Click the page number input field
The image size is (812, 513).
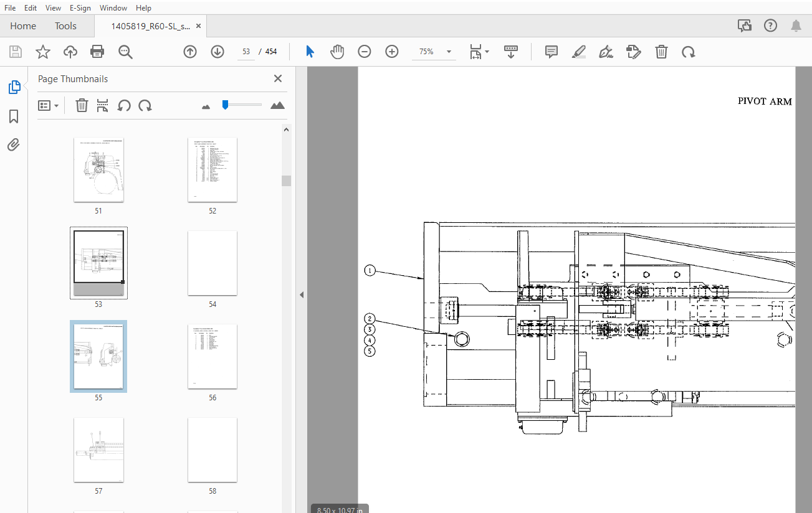246,52
